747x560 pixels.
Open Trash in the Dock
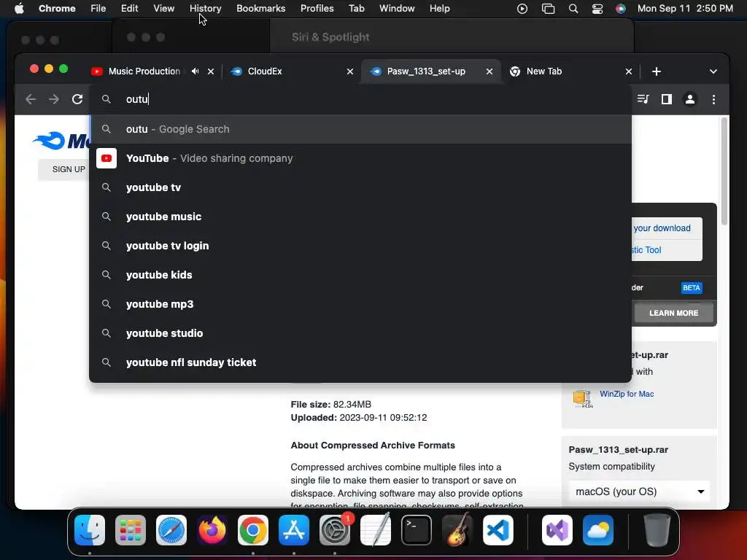pyautogui.click(x=657, y=530)
